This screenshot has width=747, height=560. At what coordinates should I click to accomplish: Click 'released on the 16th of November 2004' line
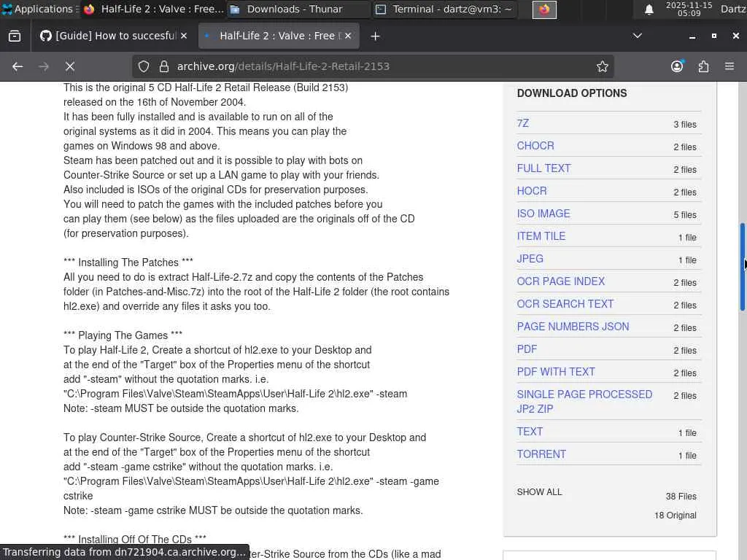[x=155, y=102]
